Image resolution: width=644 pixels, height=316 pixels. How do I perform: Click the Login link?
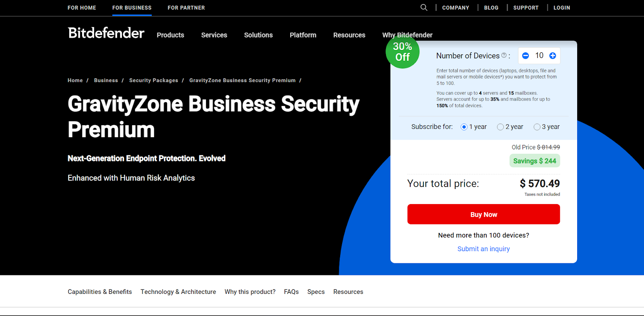pyautogui.click(x=561, y=8)
